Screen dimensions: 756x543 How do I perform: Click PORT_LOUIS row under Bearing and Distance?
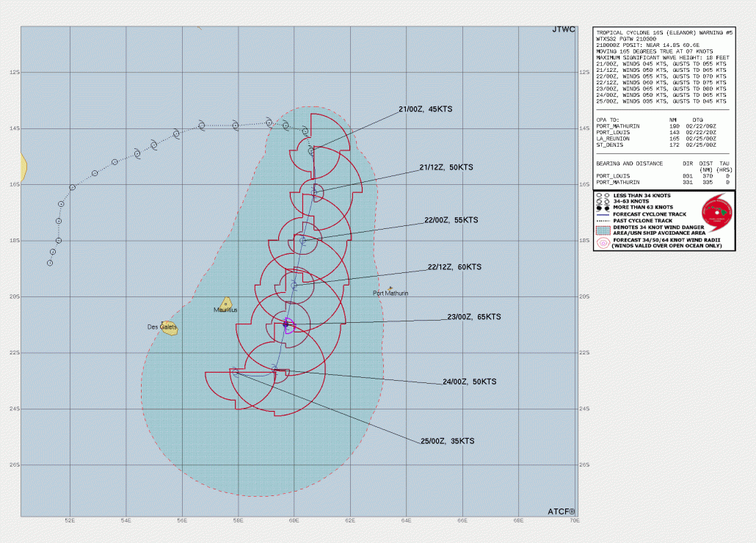point(663,176)
